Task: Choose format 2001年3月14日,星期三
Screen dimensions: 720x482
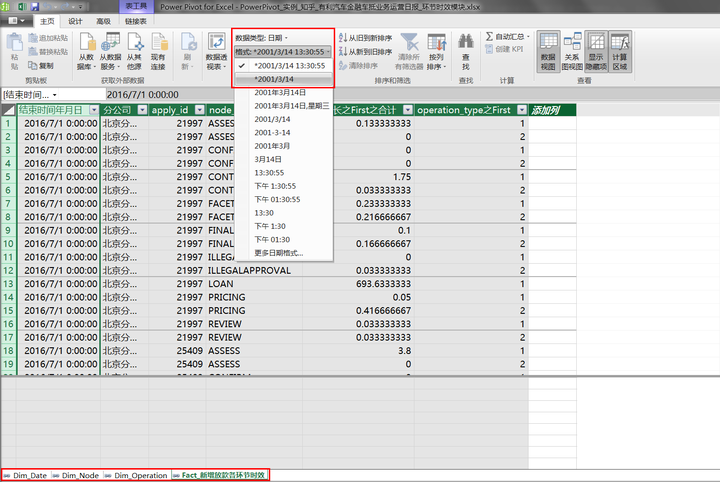Action: point(283,106)
